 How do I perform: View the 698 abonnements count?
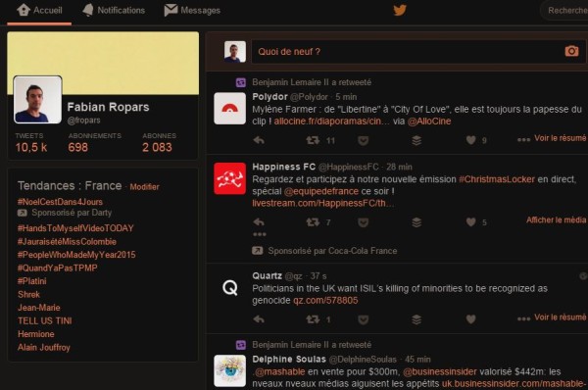tap(78, 147)
